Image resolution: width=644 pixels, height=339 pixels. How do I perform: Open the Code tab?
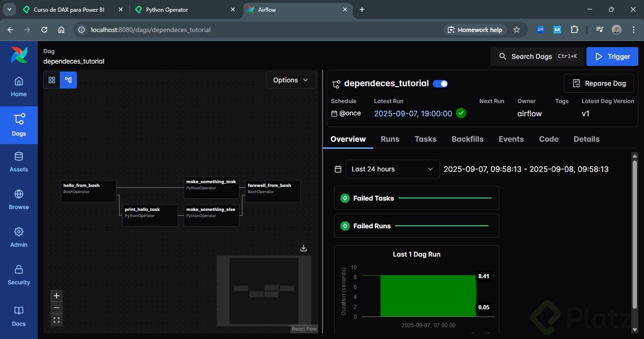[x=548, y=139]
